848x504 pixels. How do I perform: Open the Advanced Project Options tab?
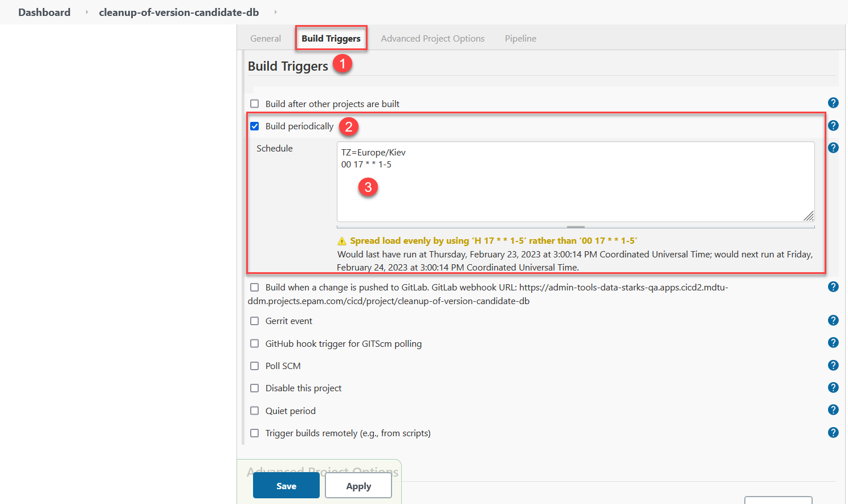pyautogui.click(x=433, y=39)
